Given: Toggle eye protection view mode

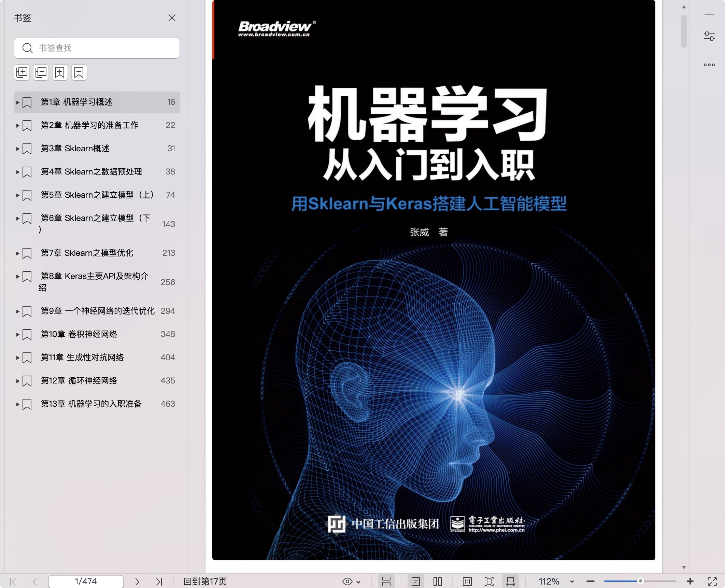Looking at the screenshot, I should click(x=347, y=581).
